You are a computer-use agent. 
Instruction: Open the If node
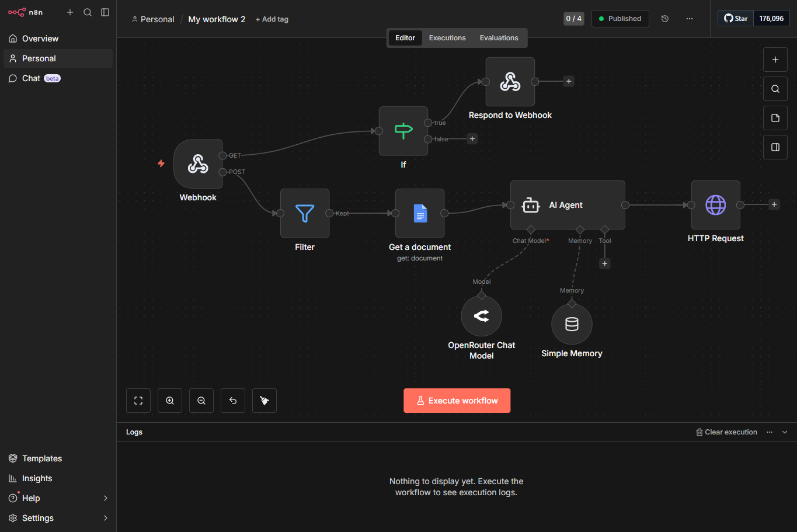click(403, 131)
